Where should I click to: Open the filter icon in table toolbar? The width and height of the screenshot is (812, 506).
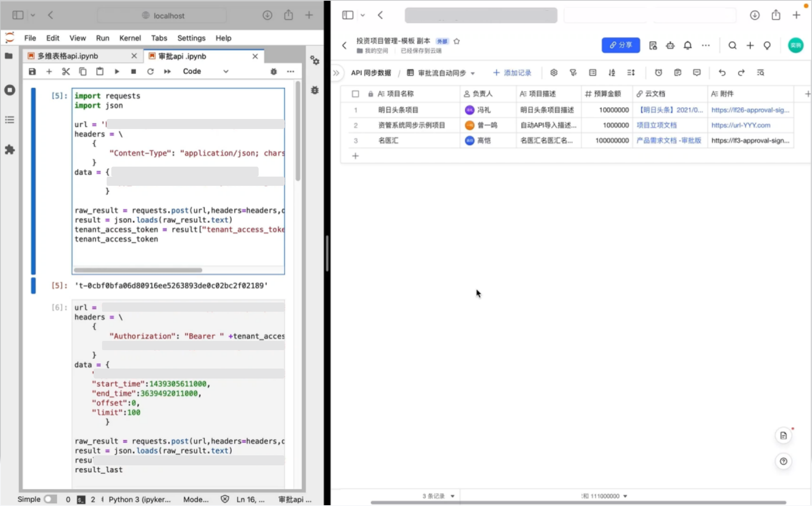click(573, 73)
